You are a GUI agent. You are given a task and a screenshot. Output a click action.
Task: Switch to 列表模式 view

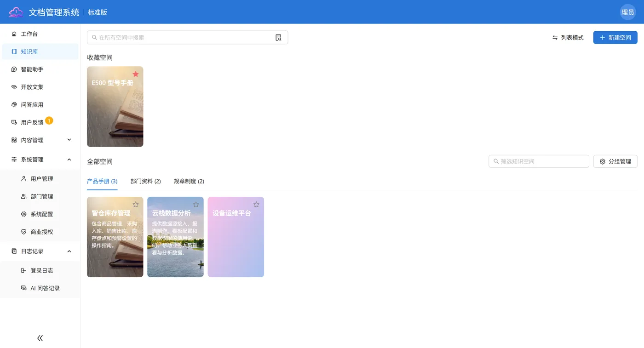coord(568,38)
